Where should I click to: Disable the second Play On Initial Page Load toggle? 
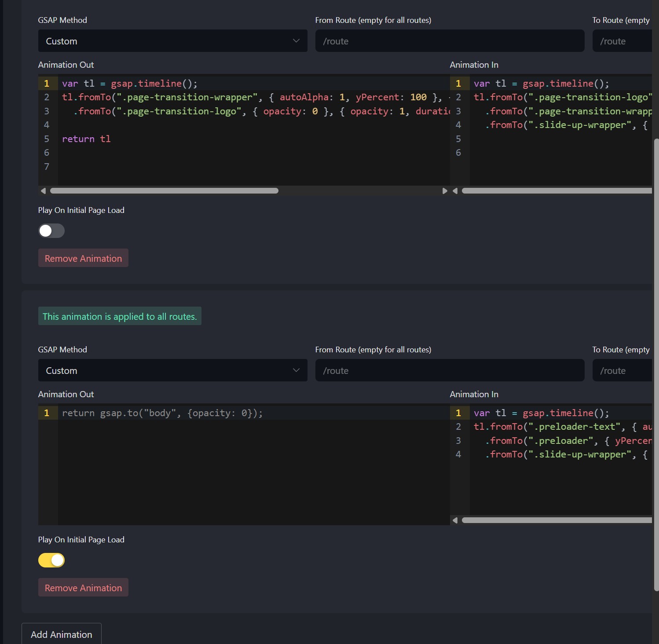51,560
